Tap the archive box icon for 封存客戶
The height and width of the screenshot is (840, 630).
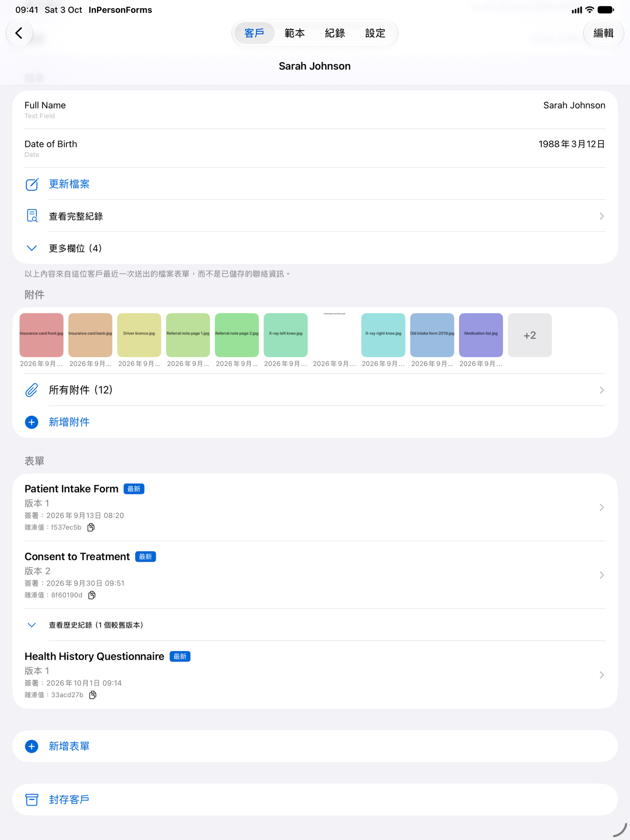click(32, 799)
